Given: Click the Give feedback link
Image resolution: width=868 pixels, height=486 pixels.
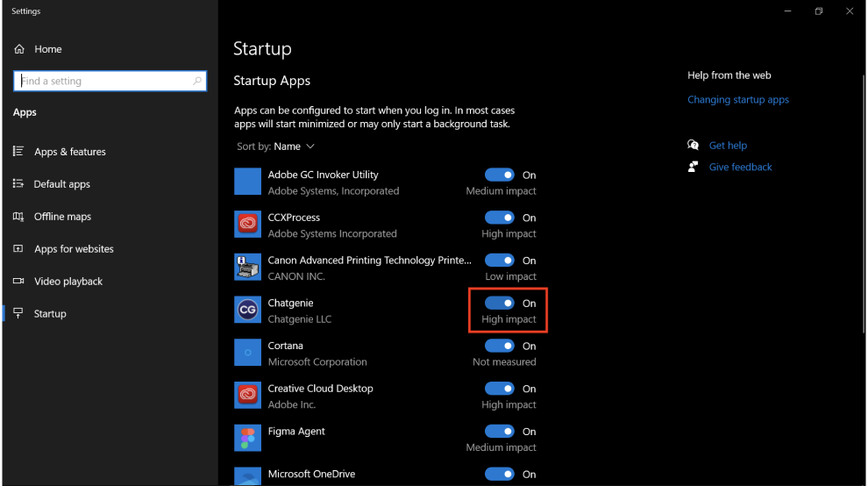Looking at the screenshot, I should click(741, 167).
